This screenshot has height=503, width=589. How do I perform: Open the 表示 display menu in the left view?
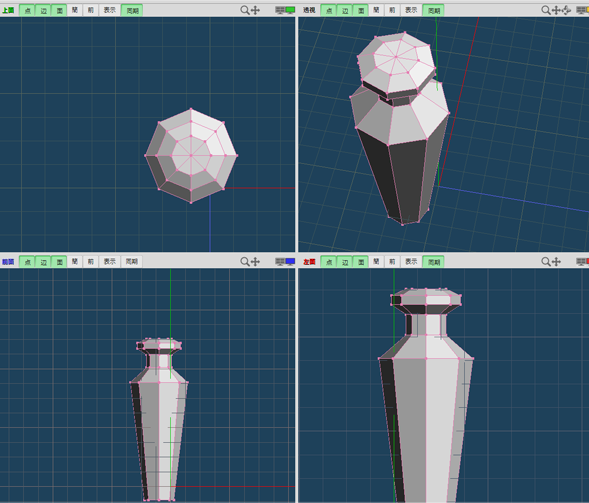coord(411,262)
